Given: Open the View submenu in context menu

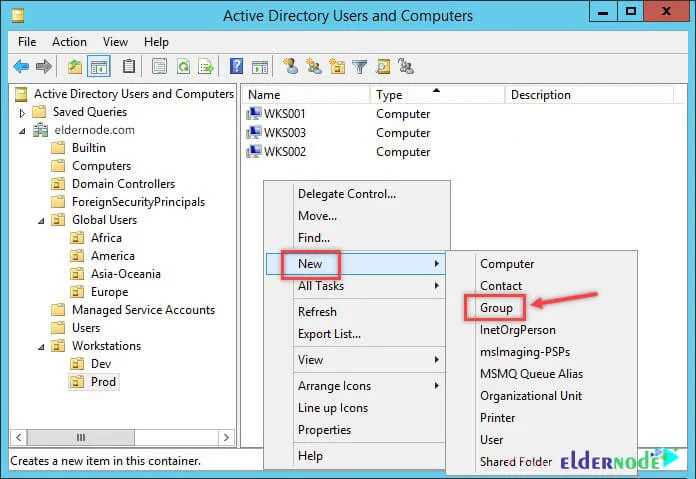Looking at the screenshot, I should [356, 360].
